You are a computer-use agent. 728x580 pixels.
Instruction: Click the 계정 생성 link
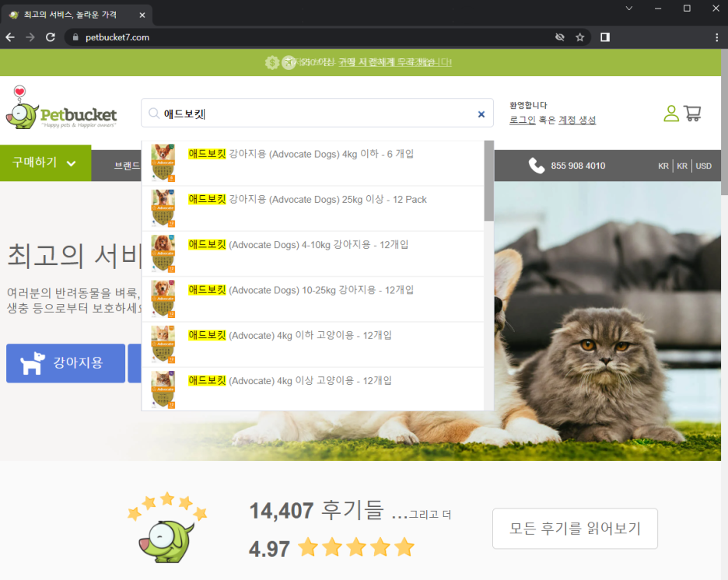pyautogui.click(x=576, y=121)
